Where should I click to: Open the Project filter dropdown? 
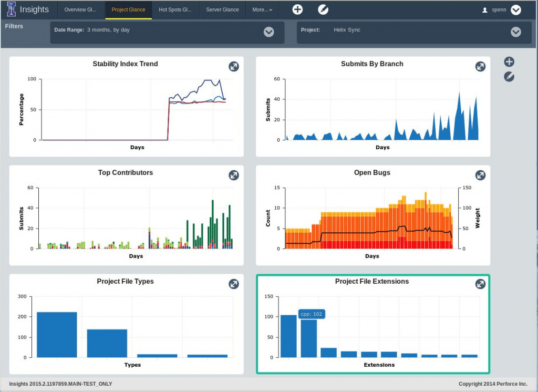(x=515, y=32)
